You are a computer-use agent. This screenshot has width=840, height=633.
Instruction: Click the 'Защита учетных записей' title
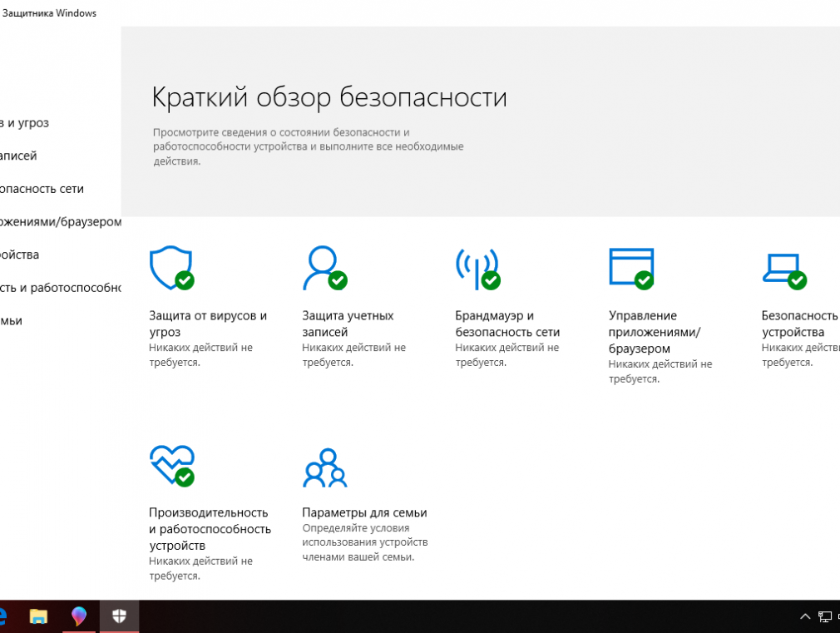point(348,324)
